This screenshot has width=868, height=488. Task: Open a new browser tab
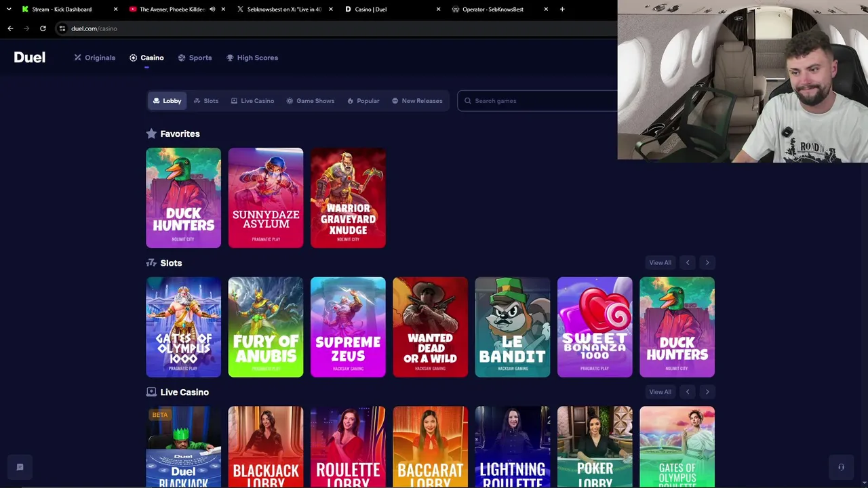562,9
